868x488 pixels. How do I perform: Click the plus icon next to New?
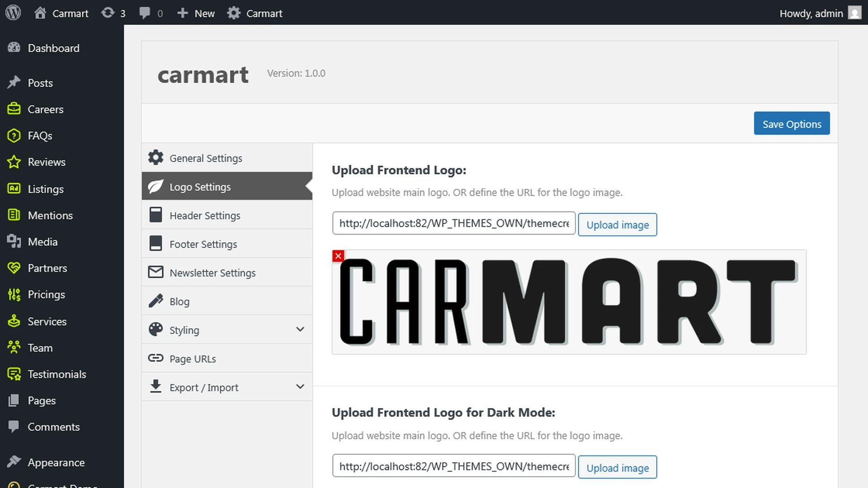click(x=182, y=13)
